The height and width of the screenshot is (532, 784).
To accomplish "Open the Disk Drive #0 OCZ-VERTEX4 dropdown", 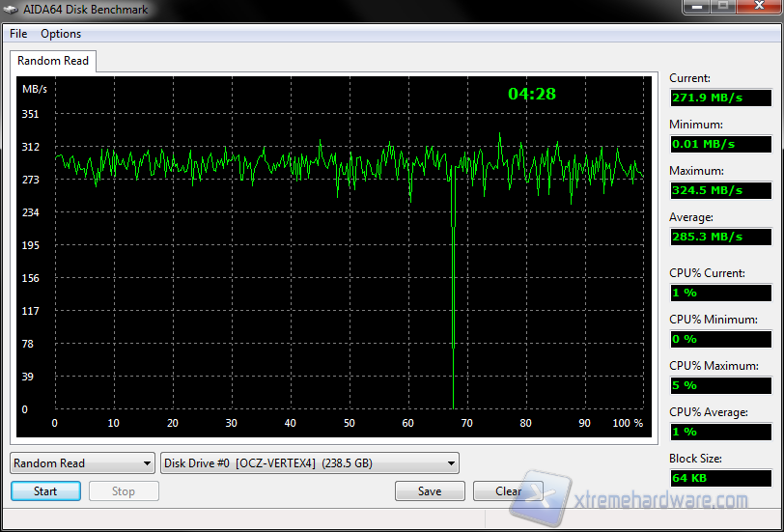I will coord(310,463).
